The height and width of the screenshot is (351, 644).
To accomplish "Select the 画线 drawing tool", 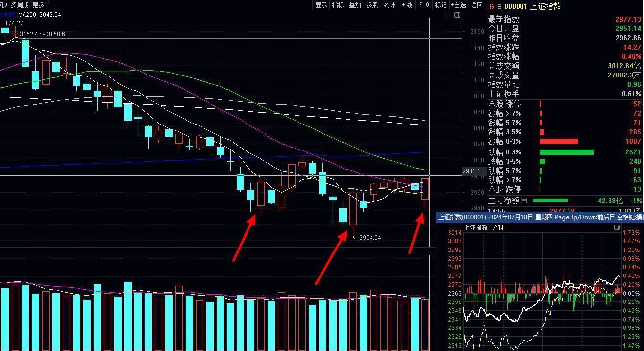I will click(407, 5).
